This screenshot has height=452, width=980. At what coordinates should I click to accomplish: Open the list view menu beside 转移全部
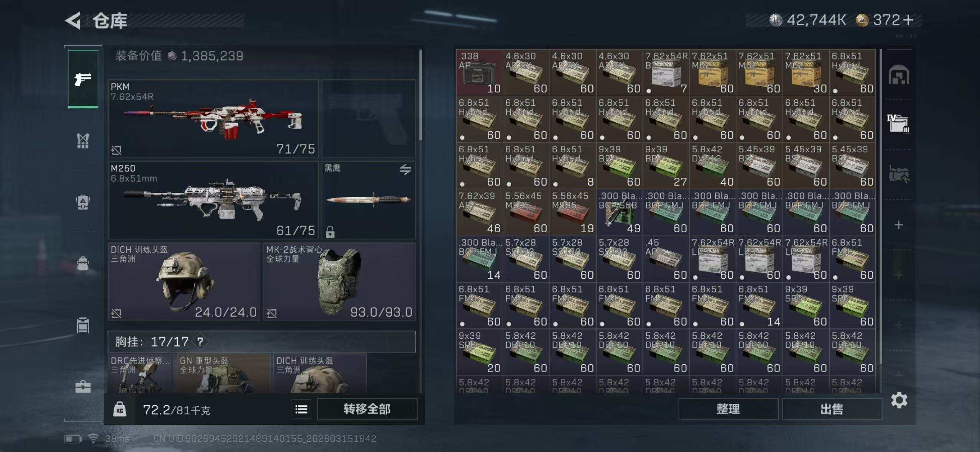point(301,409)
